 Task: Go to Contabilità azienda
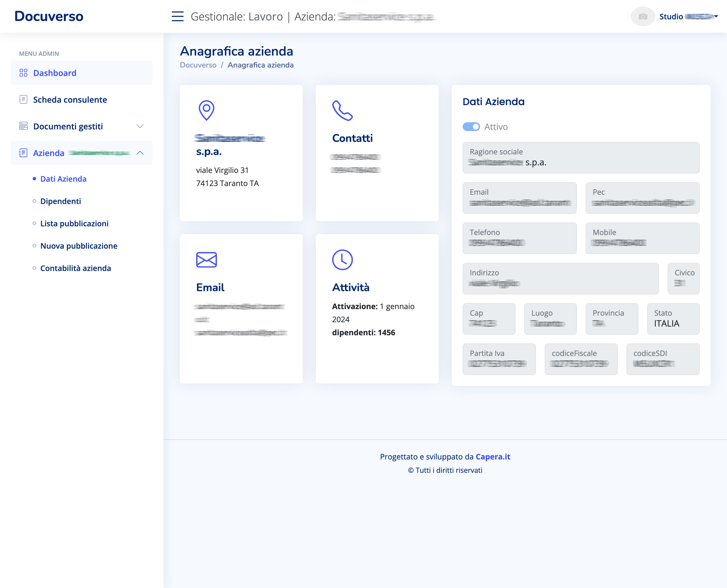[x=75, y=268]
